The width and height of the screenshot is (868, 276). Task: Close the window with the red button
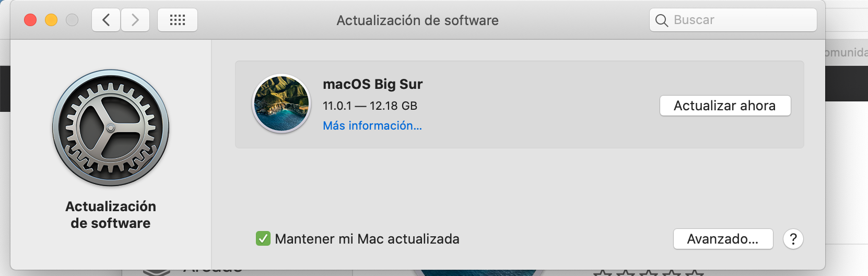(30, 20)
